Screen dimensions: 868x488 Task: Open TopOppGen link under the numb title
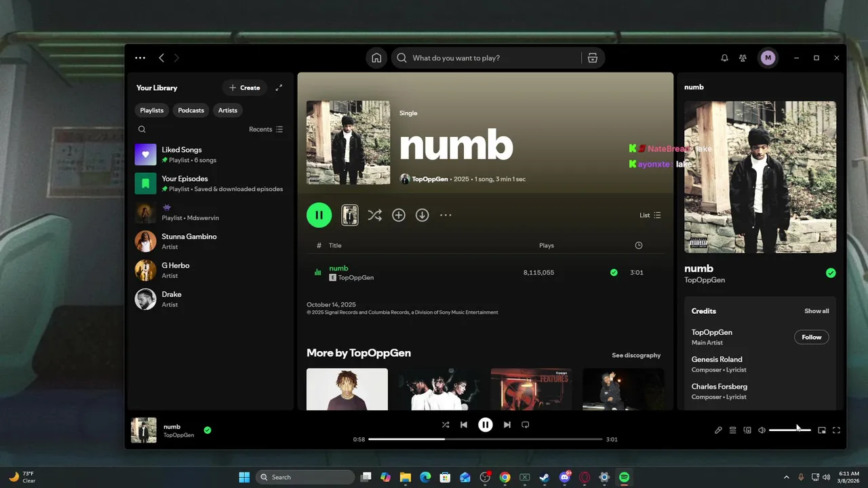click(x=430, y=179)
